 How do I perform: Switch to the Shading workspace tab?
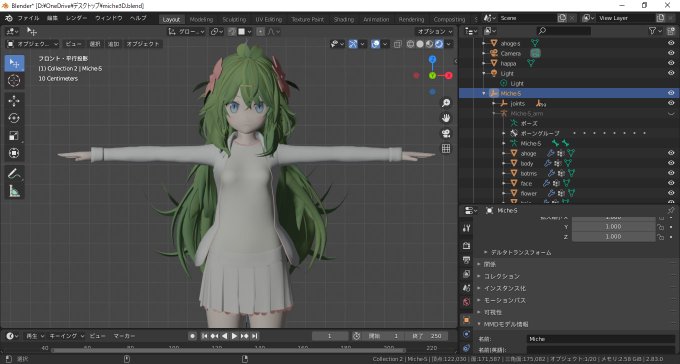(343, 19)
